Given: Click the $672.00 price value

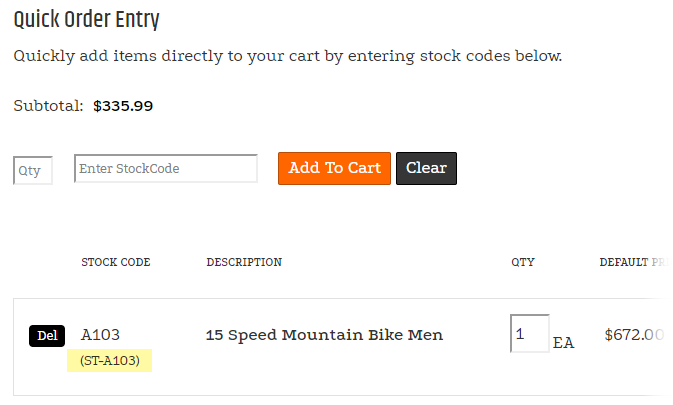Looking at the screenshot, I should [634, 335].
